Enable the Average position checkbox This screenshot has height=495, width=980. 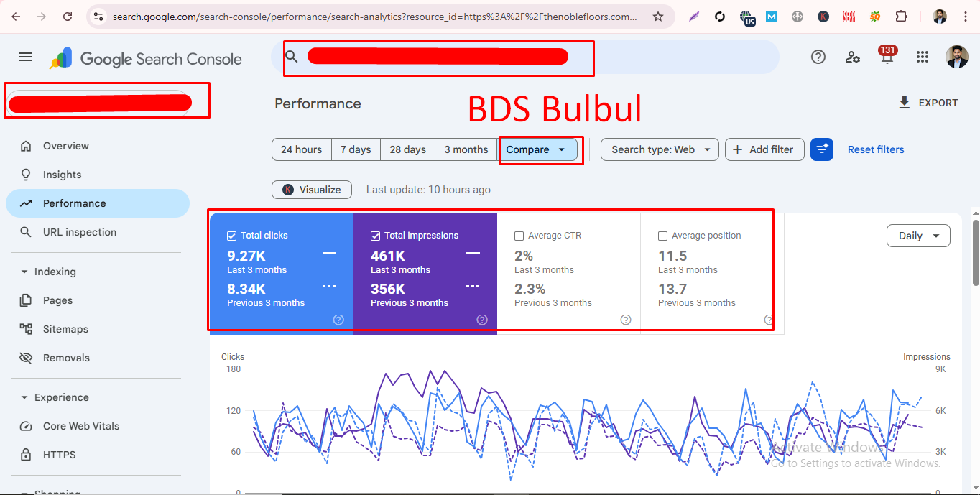click(x=663, y=235)
